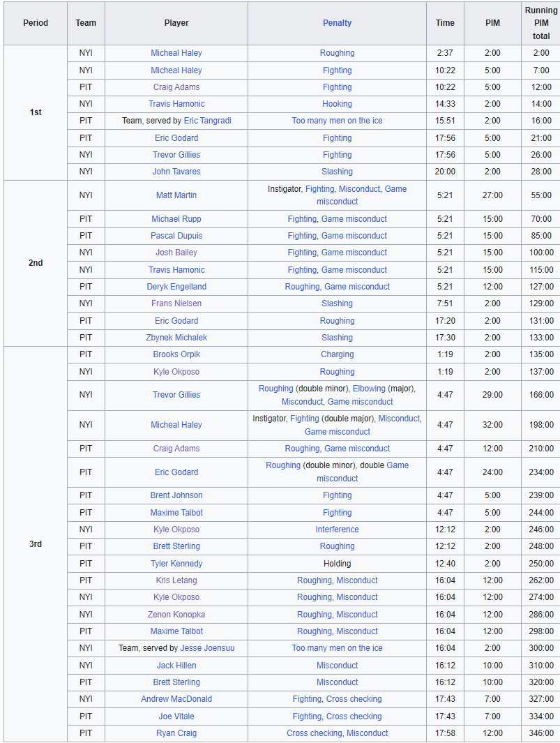Select the '17:58' time cell

pos(445,733)
